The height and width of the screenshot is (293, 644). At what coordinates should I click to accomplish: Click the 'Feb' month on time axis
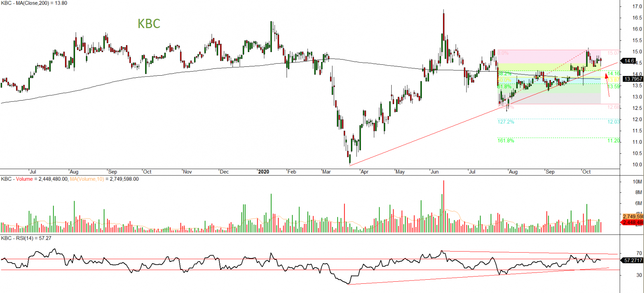[292, 172]
